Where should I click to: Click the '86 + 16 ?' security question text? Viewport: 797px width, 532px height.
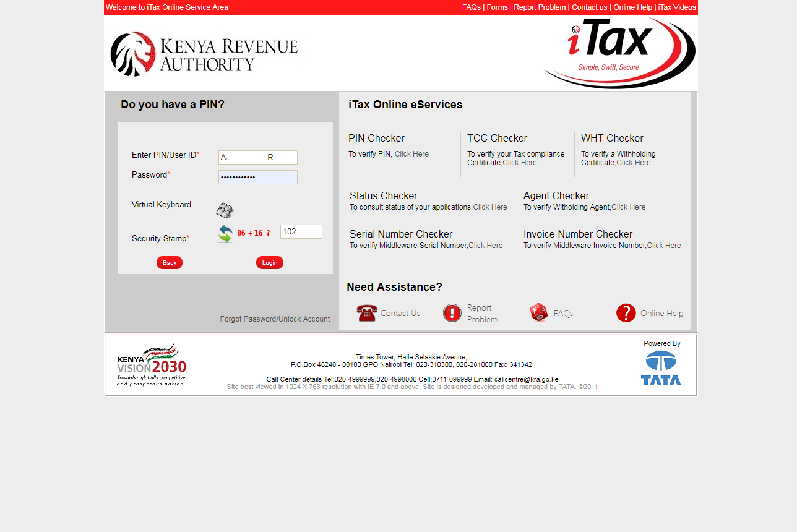coord(254,233)
